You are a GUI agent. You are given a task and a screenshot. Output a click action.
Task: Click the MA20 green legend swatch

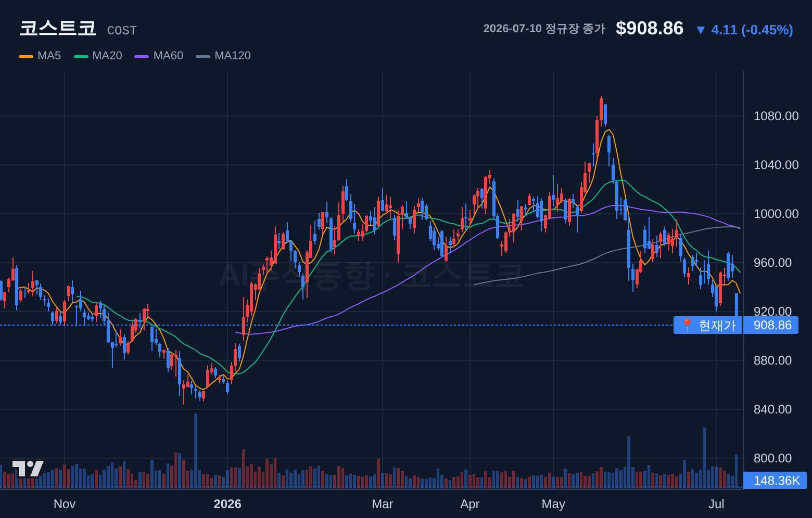[81, 56]
